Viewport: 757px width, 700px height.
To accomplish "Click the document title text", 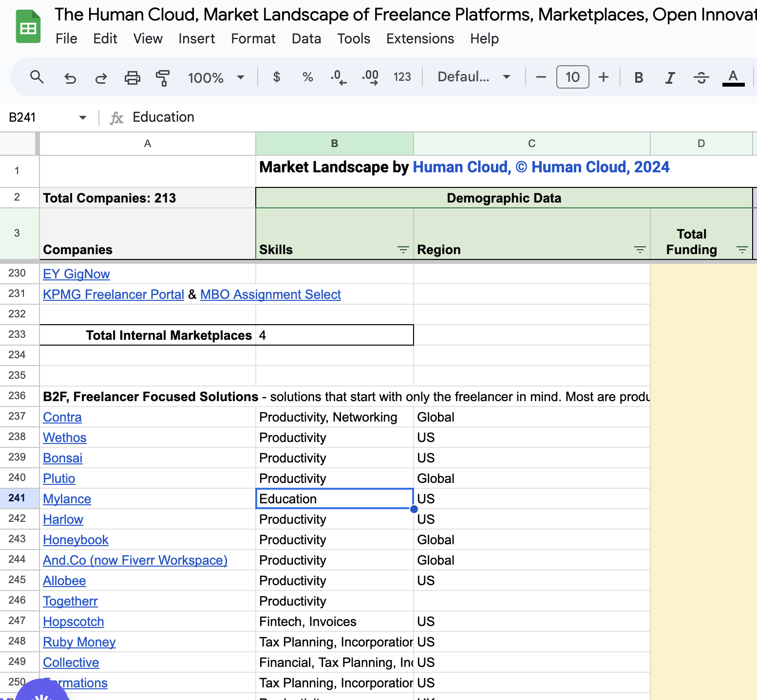I will pos(405,15).
